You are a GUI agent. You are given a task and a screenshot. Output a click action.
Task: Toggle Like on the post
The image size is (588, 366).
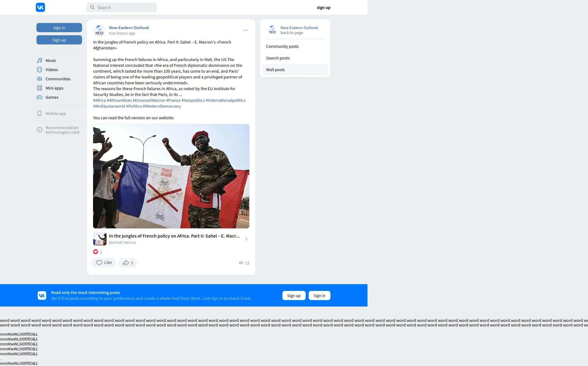(104, 263)
